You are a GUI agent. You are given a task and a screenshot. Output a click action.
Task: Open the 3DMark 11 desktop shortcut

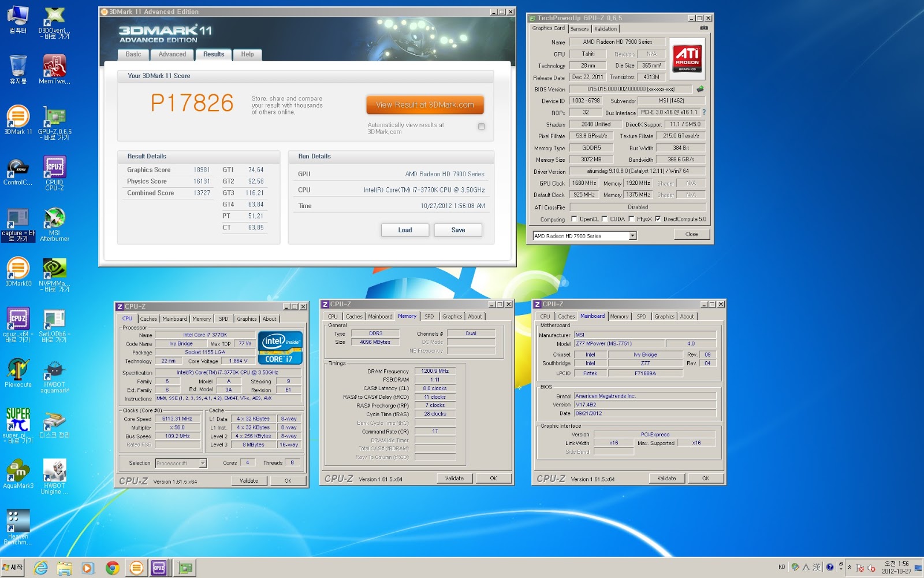pos(18,120)
